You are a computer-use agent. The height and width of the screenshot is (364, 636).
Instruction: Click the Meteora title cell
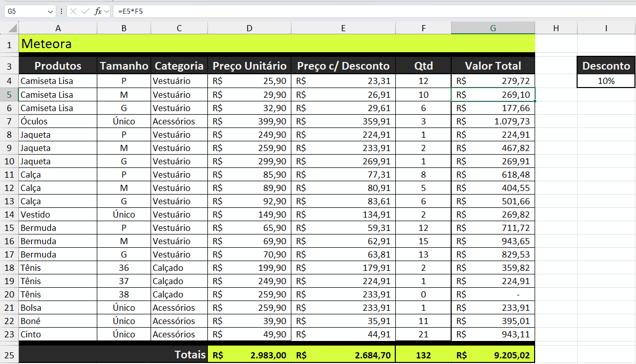coord(277,44)
